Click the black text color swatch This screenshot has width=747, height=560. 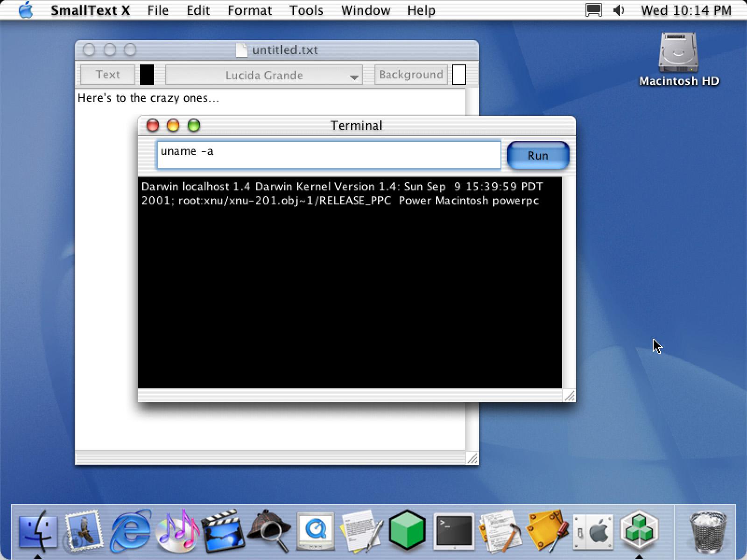click(x=147, y=75)
